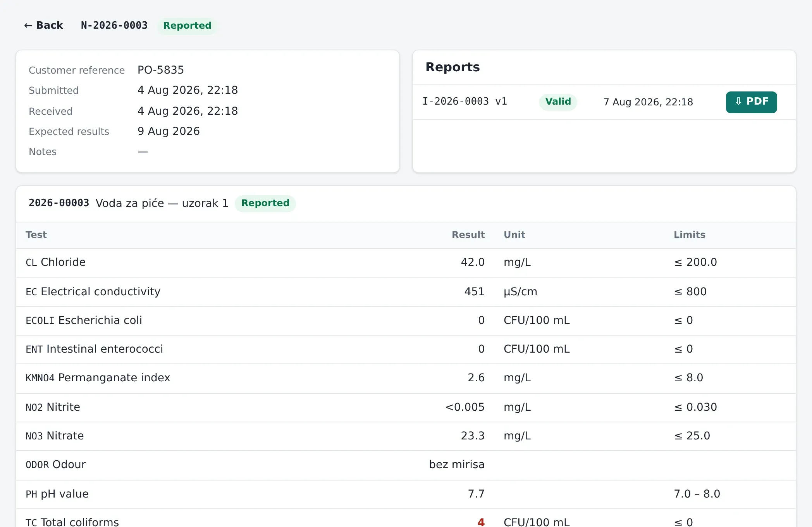The height and width of the screenshot is (527, 812).
Task: Select the ECOLI Escherichia coli row
Action: click(x=406, y=321)
